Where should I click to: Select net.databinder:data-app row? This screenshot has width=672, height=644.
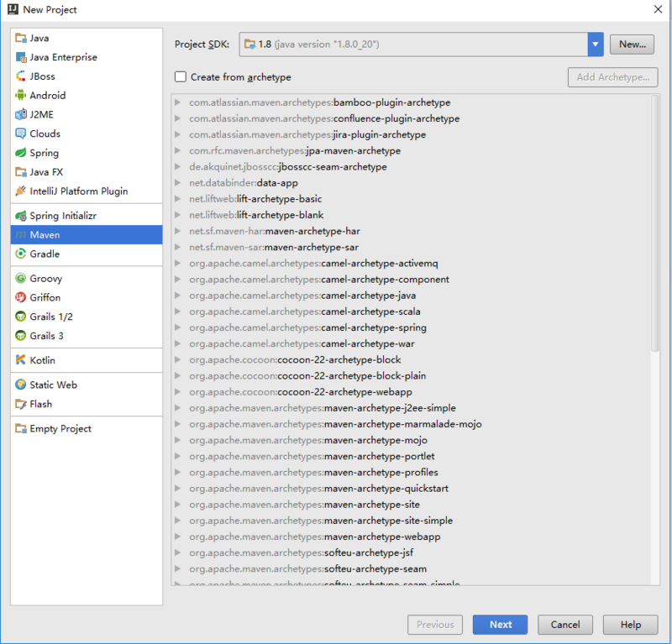click(411, 182)
